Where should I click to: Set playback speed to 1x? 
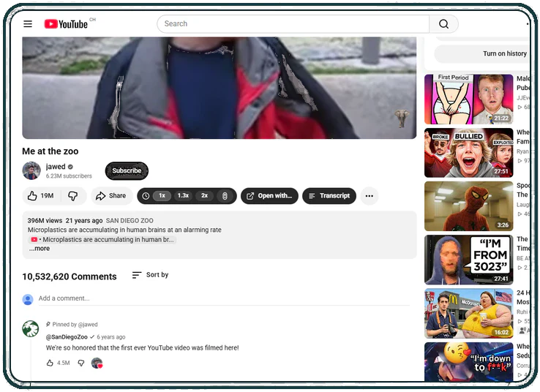(x=162, y=196)
